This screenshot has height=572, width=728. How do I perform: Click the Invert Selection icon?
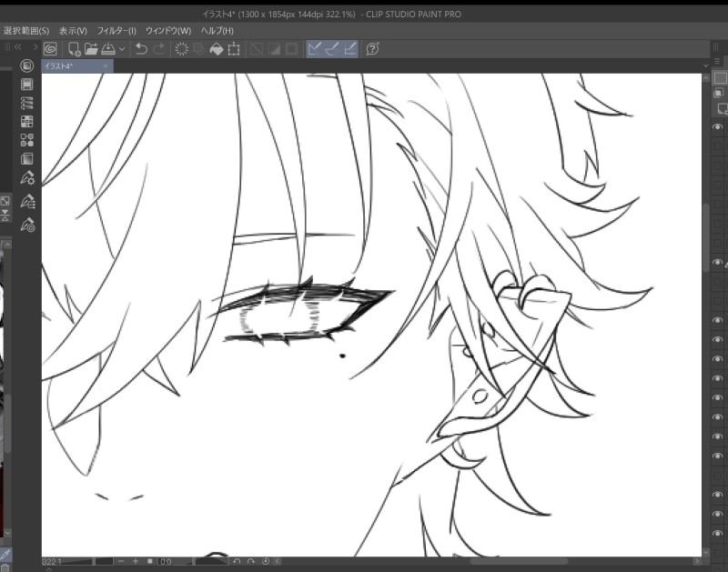pos(274,49)
